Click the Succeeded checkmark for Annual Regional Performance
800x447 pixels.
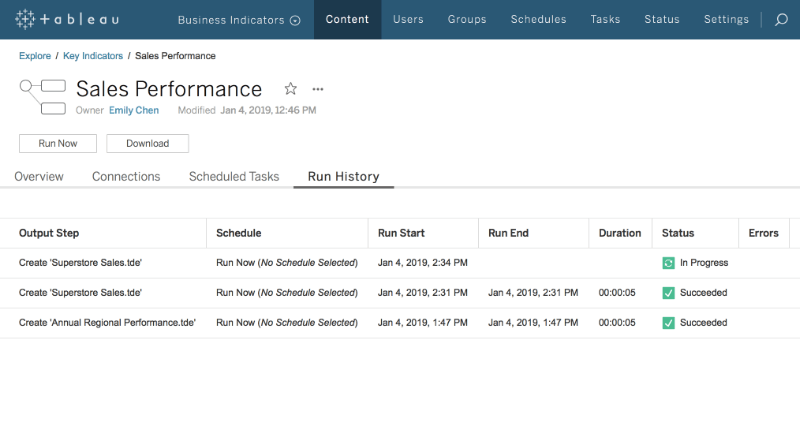(x=668, y=323)
